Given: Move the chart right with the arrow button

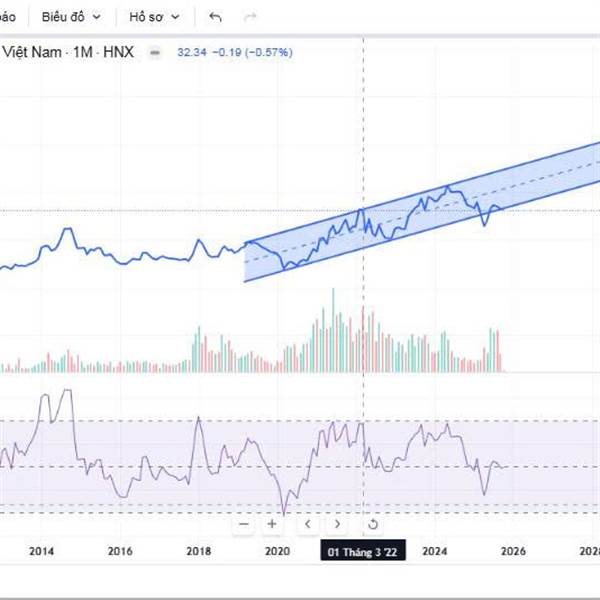Looking at the screenshot, I should (337, 524).
